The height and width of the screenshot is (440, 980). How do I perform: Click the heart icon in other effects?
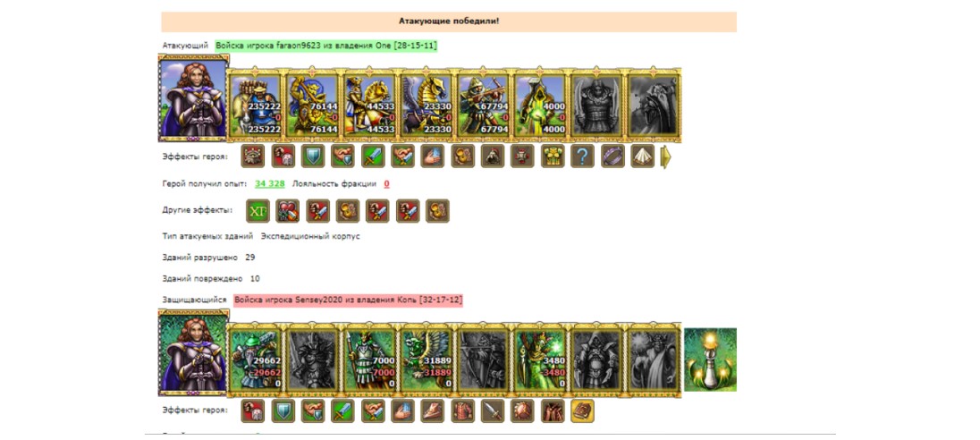pos(288,211)
